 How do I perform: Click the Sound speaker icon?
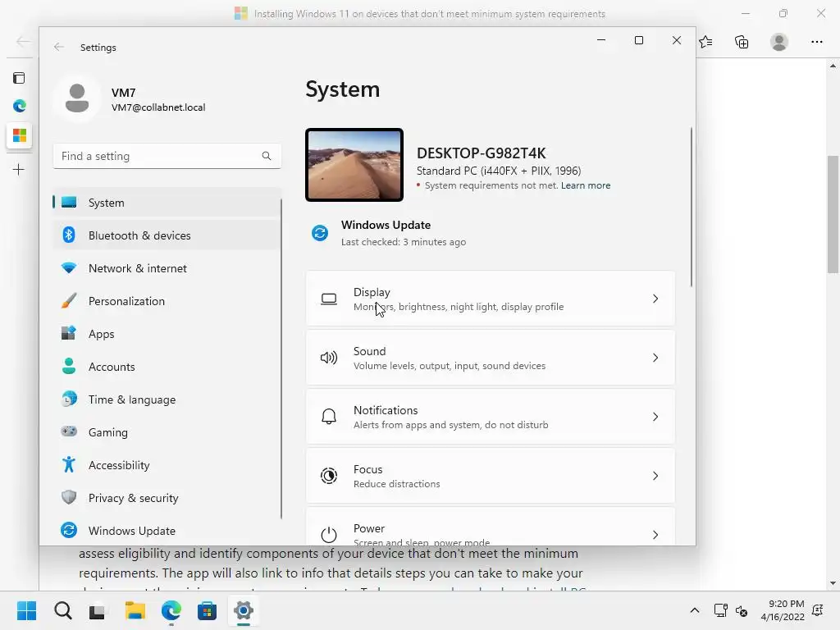(x=329, y=358)
